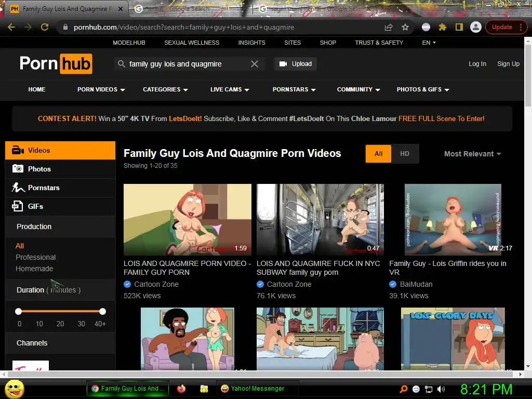Bookmark this page with the star icon

[x=405, y=27]
